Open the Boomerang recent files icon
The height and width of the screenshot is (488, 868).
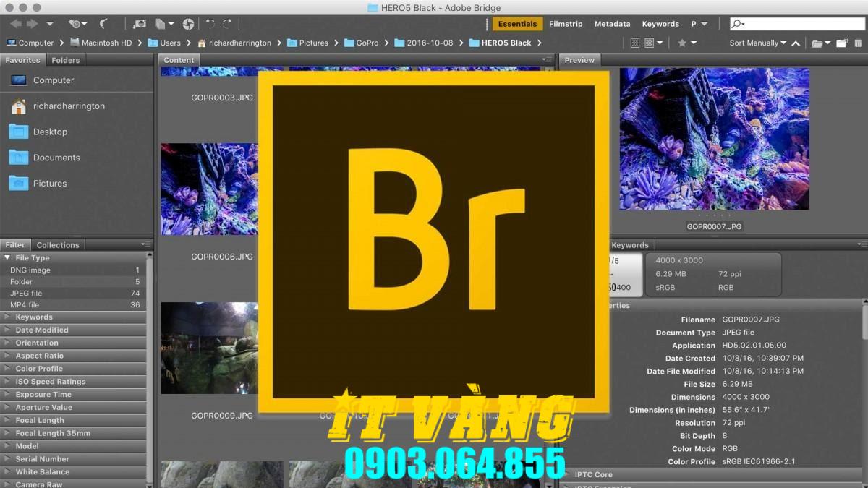(75, 23)
